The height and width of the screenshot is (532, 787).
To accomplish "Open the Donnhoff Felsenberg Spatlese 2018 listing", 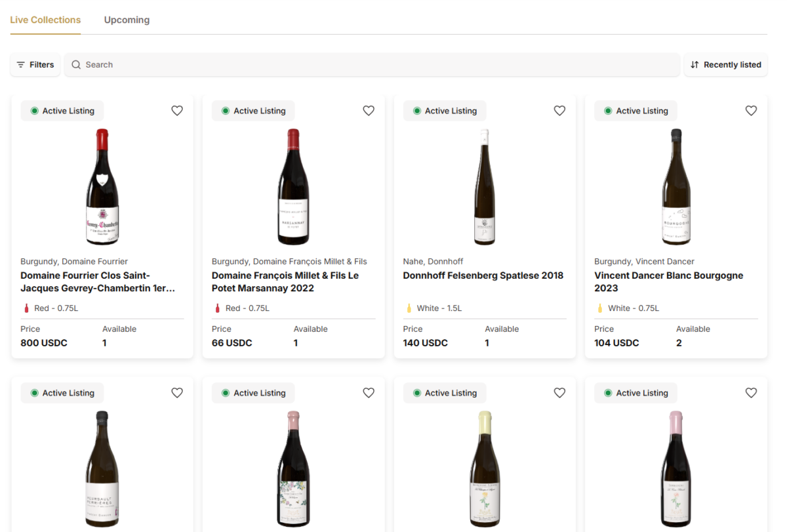I will pos(483,276).
